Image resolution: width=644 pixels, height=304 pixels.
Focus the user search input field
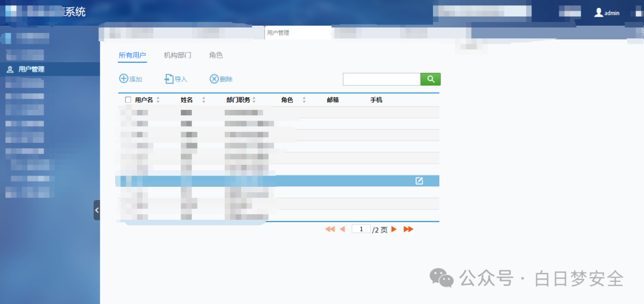382,79
